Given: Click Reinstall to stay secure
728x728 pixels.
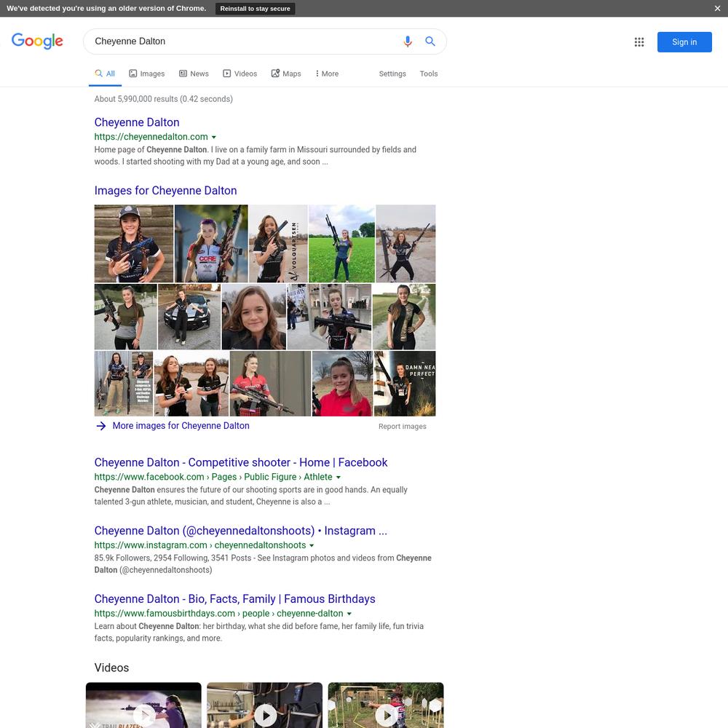Looking at the screenshot, I should (x=255, y=8).
